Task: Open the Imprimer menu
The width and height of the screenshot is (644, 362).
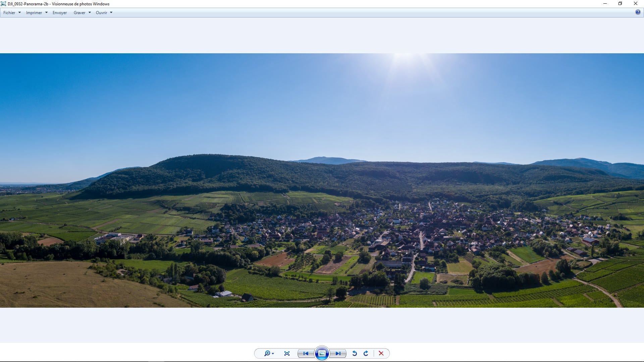Action: point(34,13)
